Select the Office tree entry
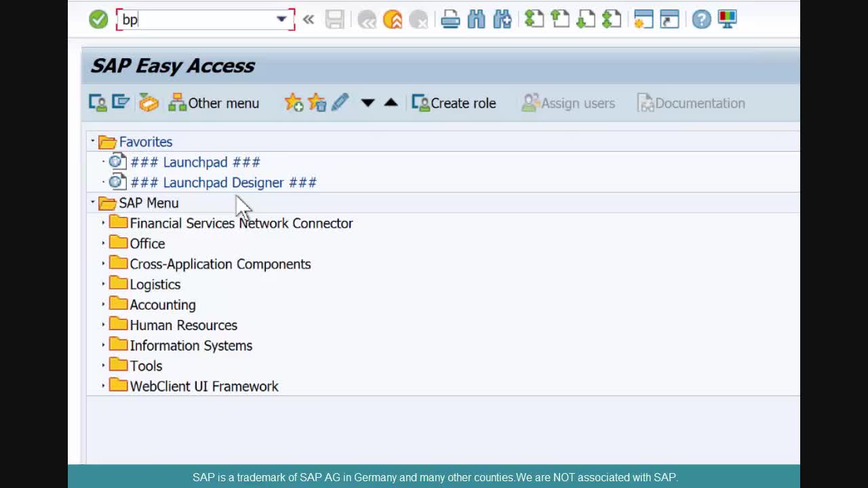868x488 pixels. tap(147, 244)
